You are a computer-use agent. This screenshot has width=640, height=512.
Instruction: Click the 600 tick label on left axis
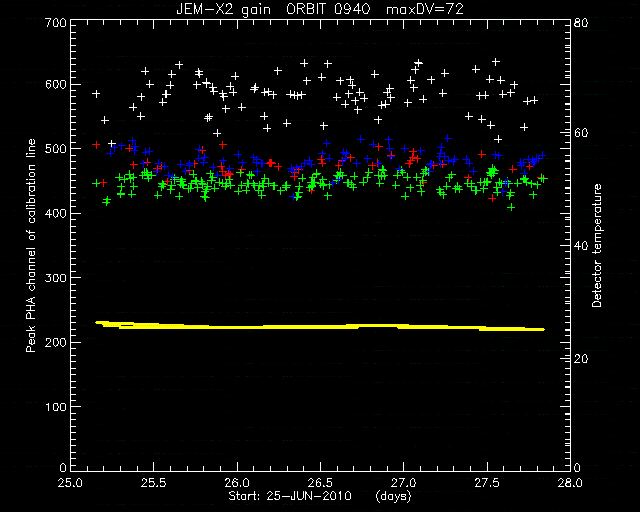55,85
